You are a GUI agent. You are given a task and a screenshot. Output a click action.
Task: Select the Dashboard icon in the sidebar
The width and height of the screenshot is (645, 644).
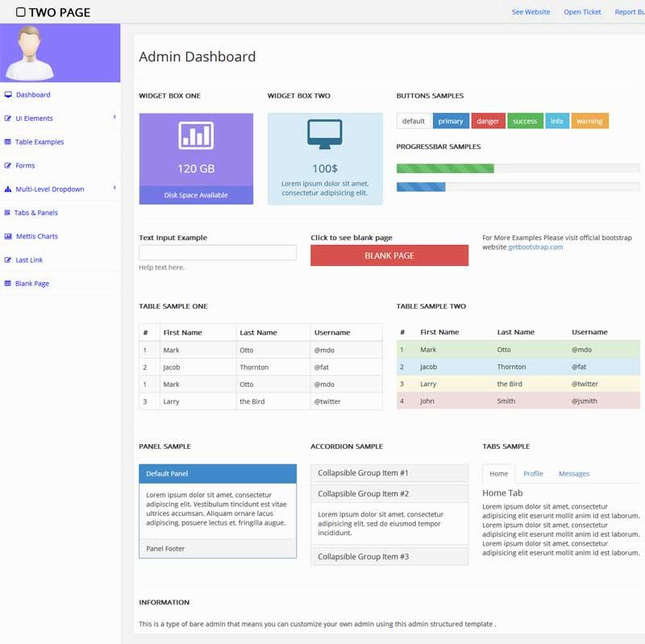[x=8, y=94]
